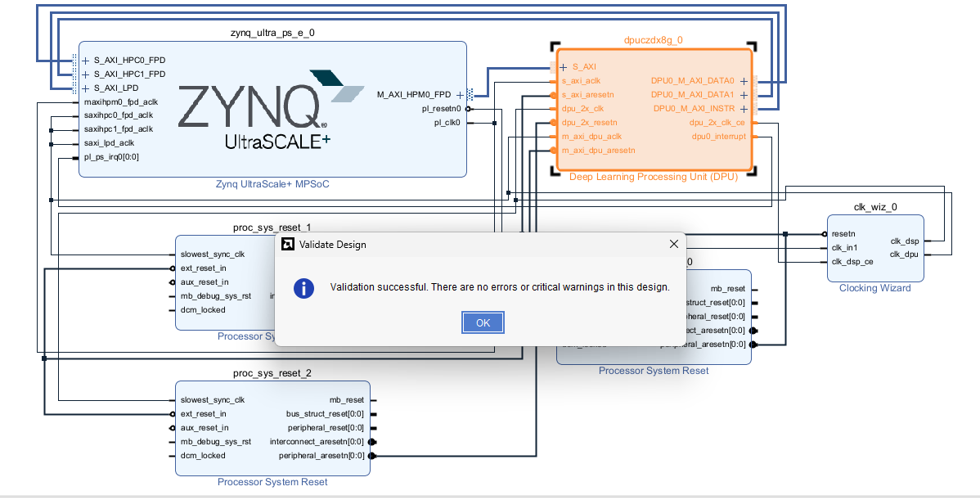Screen dimensions: 980x500
Task: Select the clk_dsp output pin of clk_wiz_0
Action: pyautogui.click(x=904, y=241)
